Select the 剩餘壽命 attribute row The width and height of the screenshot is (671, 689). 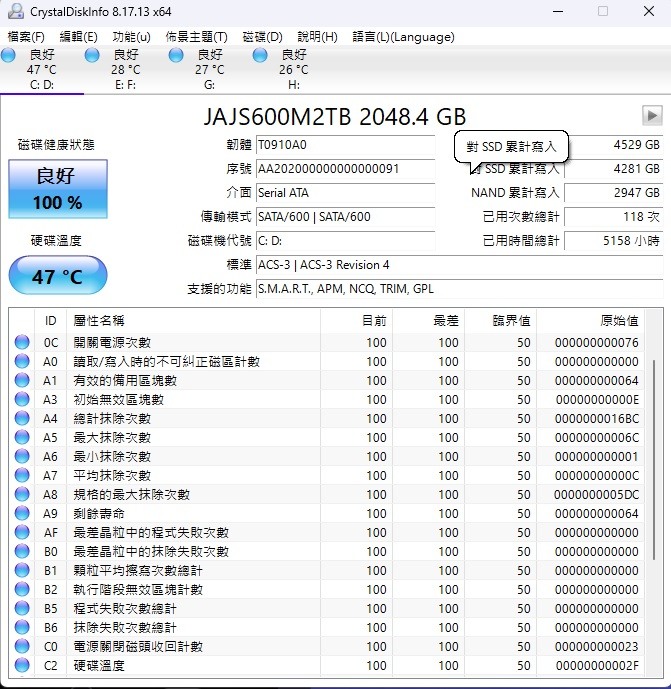click(x=326, y=513)
